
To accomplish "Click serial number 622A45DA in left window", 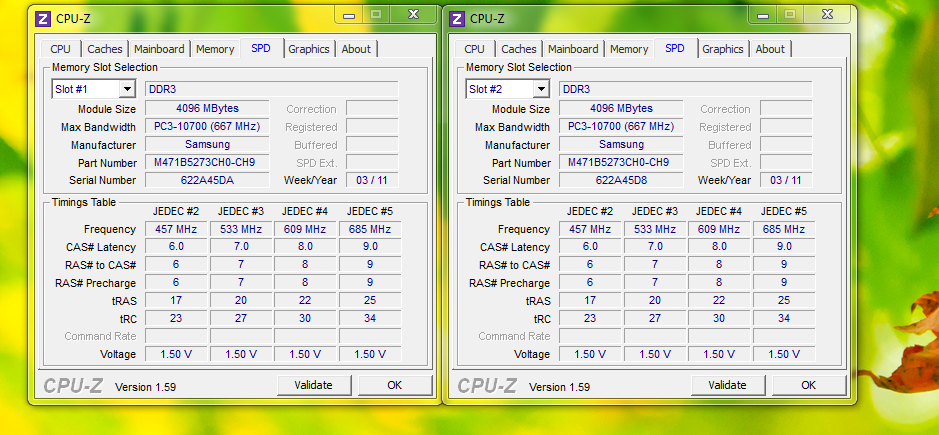I will pyautogui.click(x=207, y=180).
